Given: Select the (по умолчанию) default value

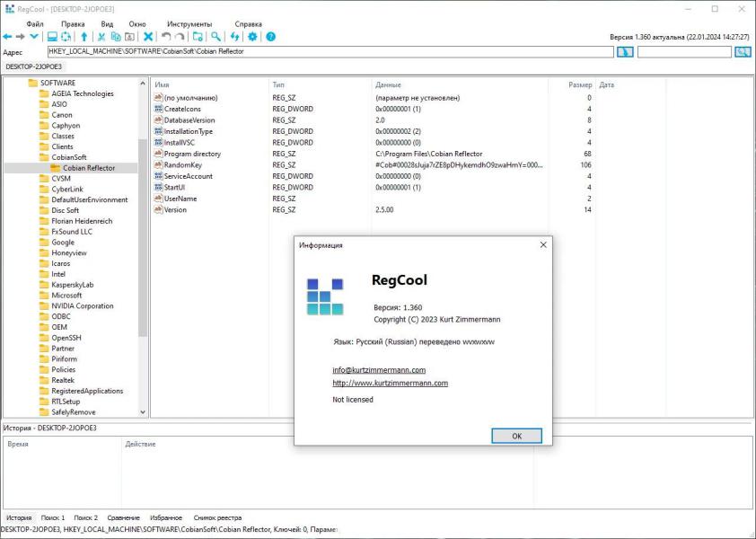Looking at the screenshot, I should click(x=191, y=98).
